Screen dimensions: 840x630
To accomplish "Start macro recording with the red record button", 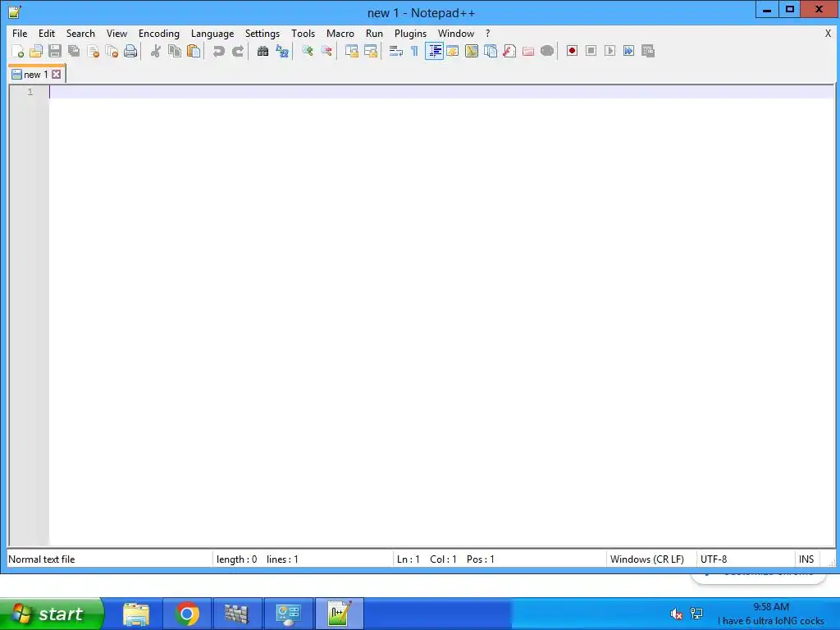I will (x=572, y=51).
